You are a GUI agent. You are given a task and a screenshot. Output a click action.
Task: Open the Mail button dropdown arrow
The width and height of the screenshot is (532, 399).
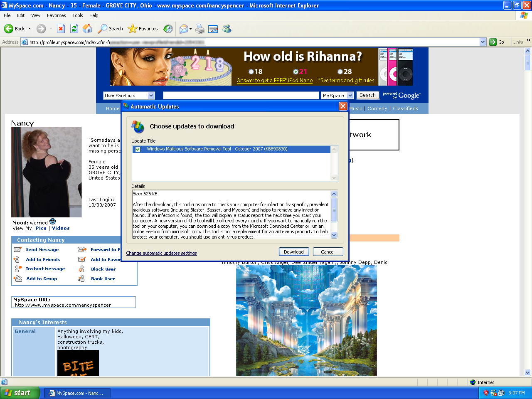pos(190,29)
